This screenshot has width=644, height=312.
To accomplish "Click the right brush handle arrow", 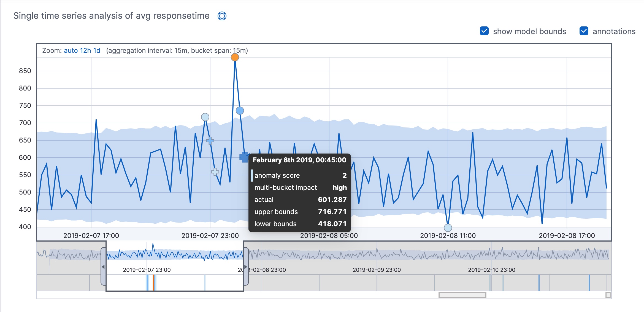I will tap(245, 266).
